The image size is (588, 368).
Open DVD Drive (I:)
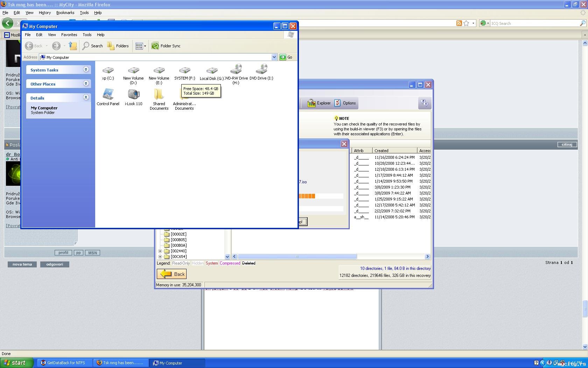pos(261,72)
